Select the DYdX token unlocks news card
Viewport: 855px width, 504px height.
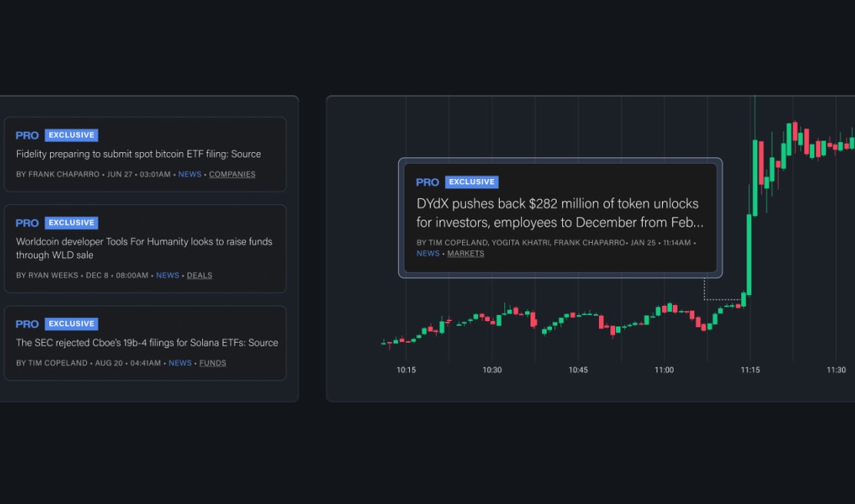tap(561, 217)
